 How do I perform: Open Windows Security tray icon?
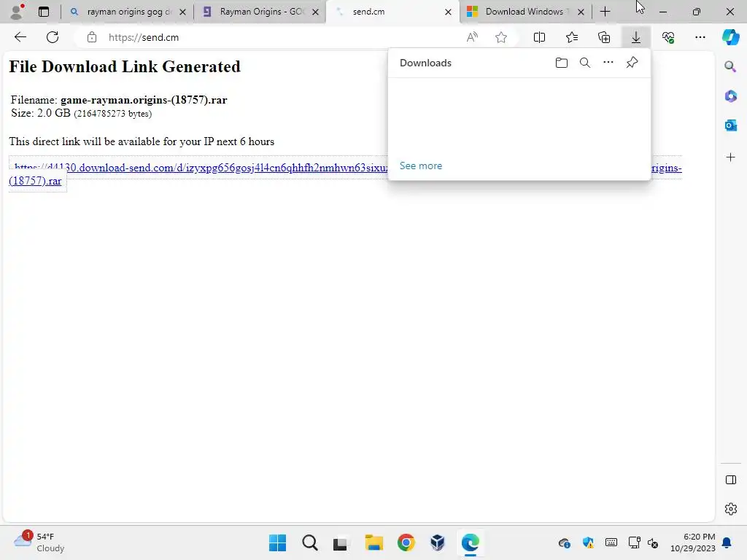click(x=588, y=542)
